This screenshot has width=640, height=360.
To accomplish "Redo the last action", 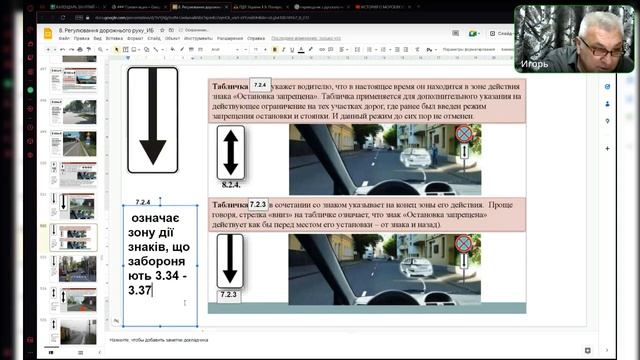I will point(71,49).
